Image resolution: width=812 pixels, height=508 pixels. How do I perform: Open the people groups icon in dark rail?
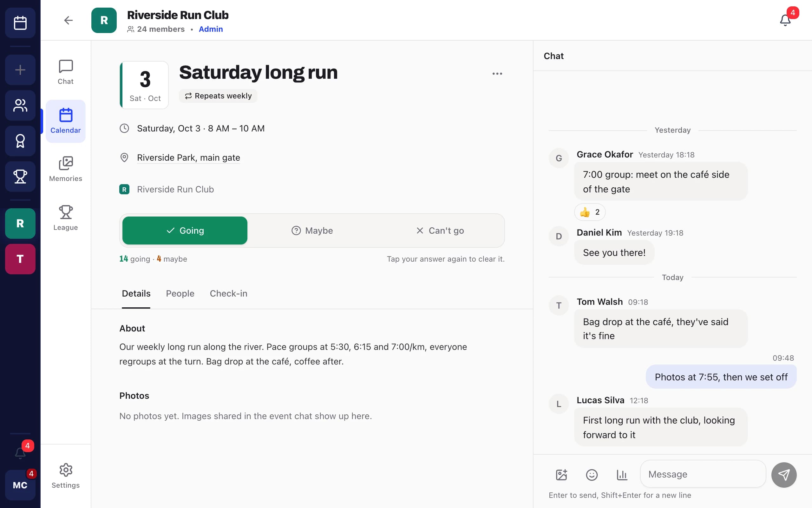(20, 105)
